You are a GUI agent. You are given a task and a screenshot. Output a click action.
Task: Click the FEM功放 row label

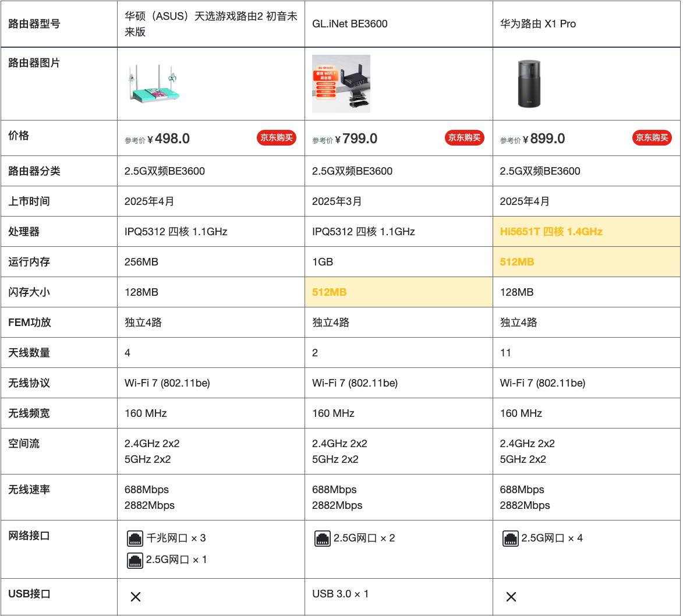click(30, 323)
